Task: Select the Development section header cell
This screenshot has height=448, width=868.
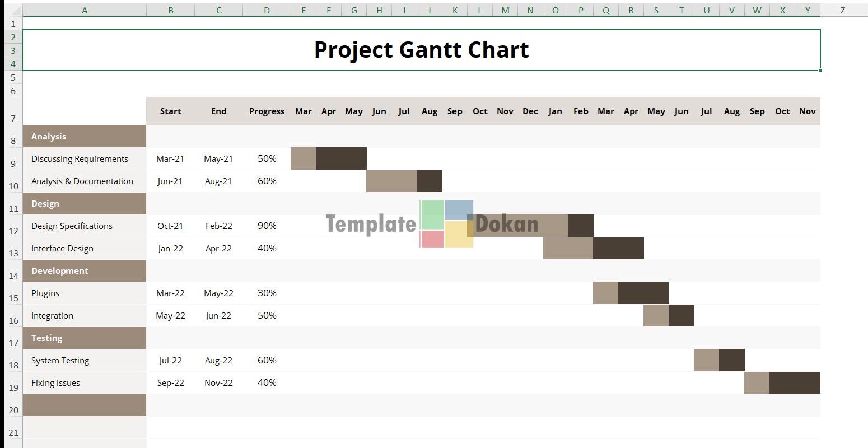Action: [x=85, y=271]
